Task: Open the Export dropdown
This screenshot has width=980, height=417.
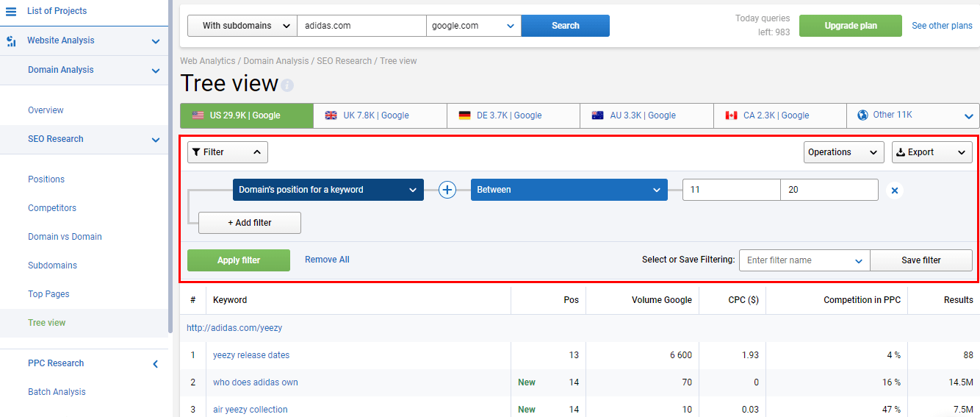Action: pyautogui.click(x=932, y=152)
